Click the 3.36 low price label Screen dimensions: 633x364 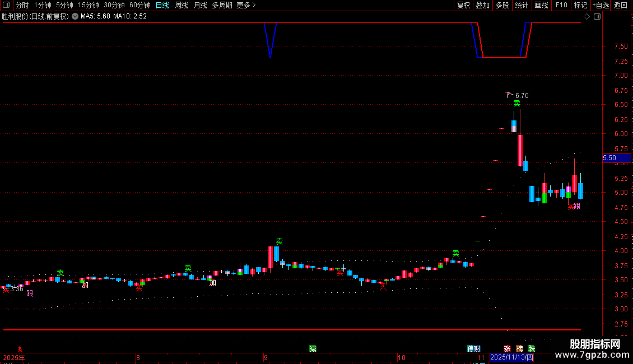tap(17, 289)
